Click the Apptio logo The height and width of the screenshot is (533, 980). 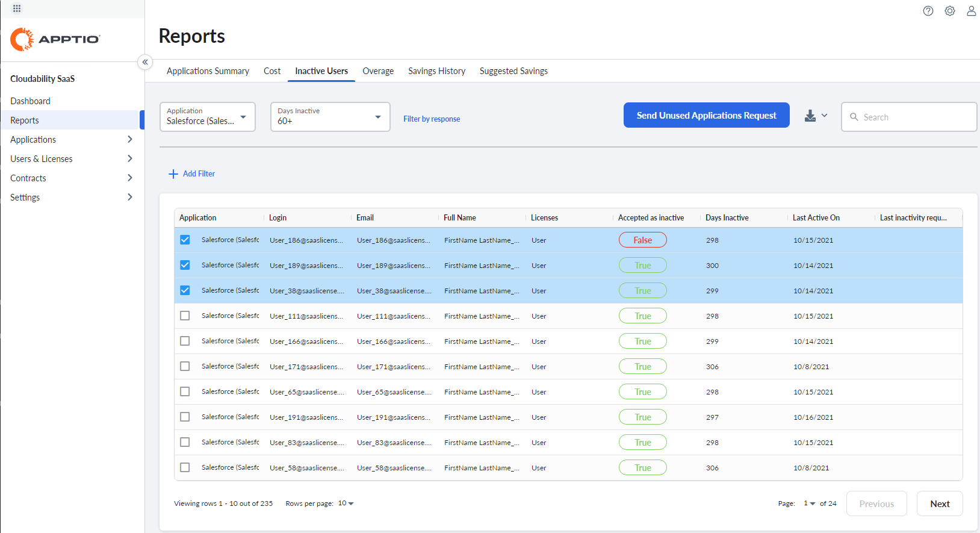(55, 39)
